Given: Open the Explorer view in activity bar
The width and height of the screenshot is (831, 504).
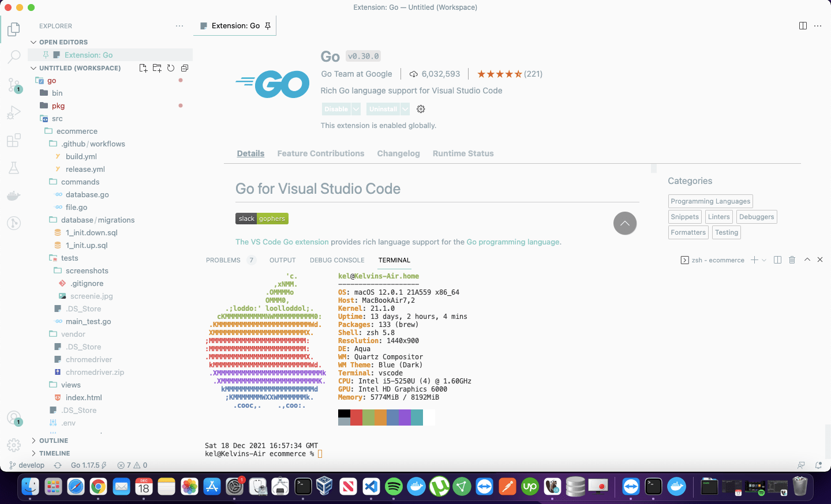Looking at the screenshot, I should click(14, 29).
